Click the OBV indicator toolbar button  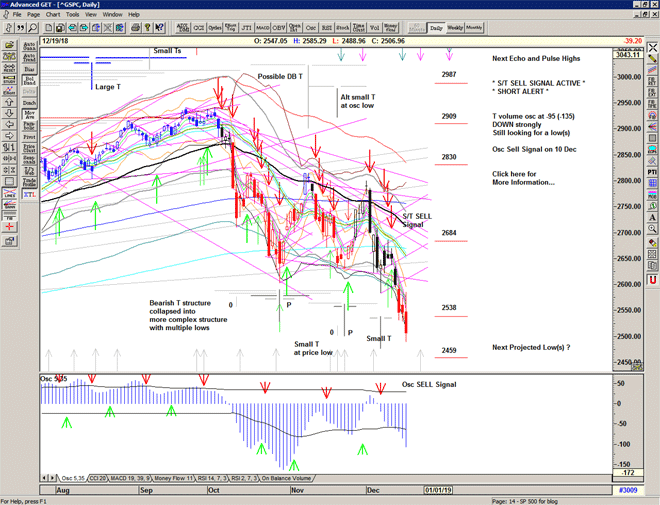(x=280, y=29)
